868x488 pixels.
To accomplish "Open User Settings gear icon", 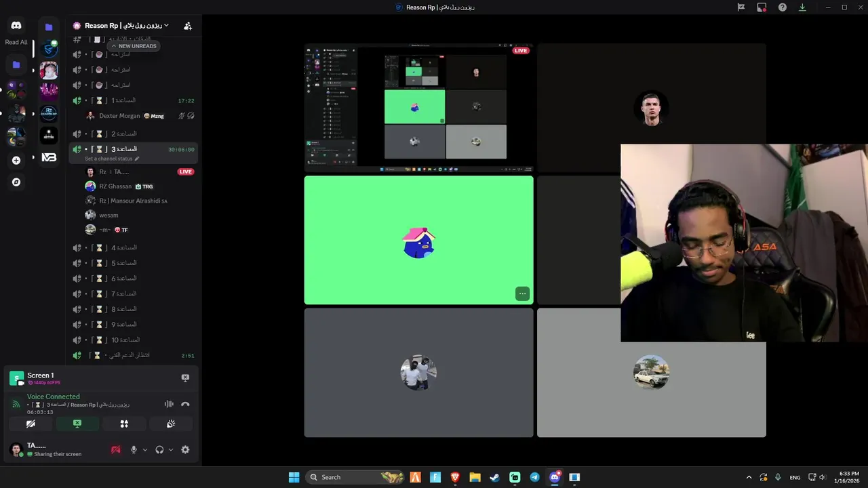I will [185, 449].
